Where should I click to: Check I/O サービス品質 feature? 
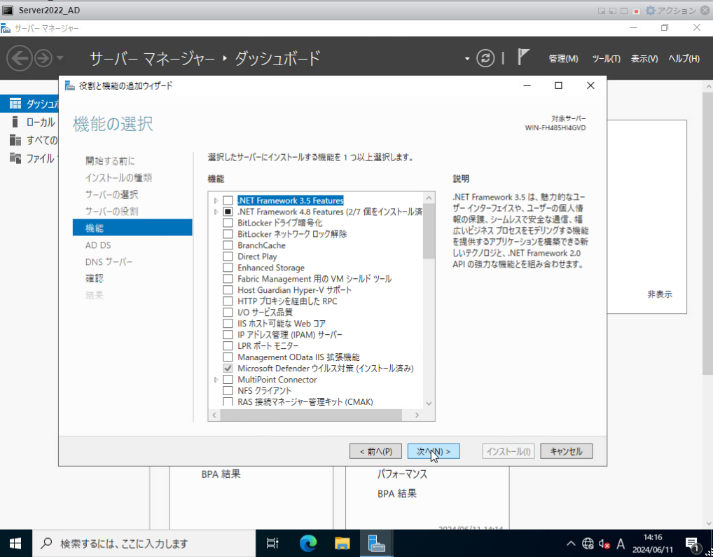coord(228,312)
